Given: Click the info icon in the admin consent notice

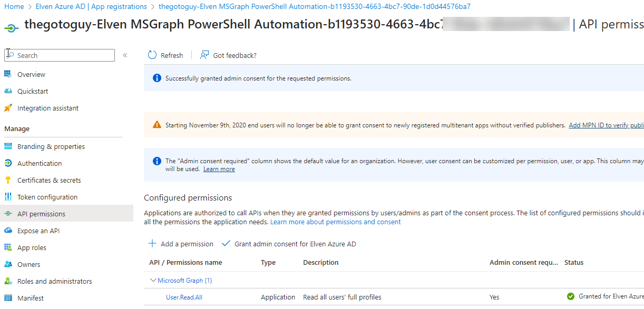Looking at the screenshot, I should point(157,161).
